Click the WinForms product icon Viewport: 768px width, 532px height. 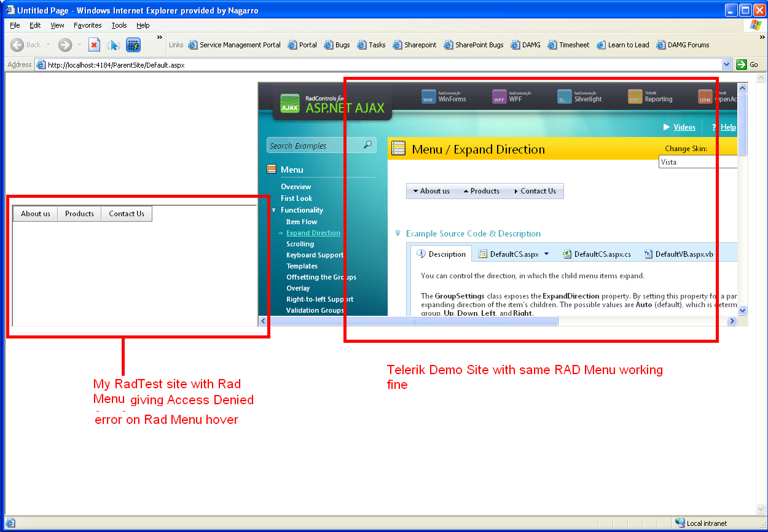click(428, 96)
